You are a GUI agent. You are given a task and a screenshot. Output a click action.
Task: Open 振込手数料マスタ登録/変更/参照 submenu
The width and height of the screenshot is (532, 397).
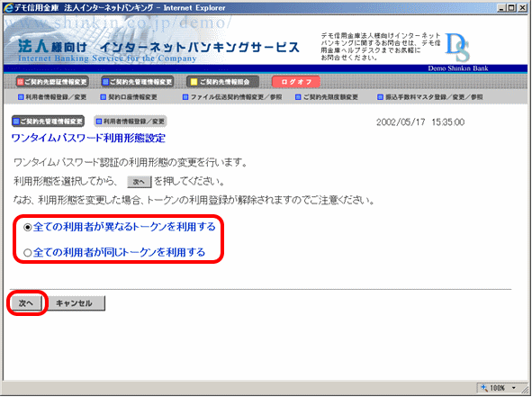pos(430,97)
